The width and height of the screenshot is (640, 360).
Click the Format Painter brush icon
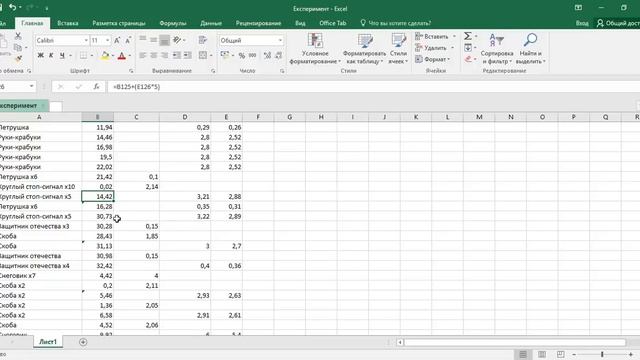point(18,59)
